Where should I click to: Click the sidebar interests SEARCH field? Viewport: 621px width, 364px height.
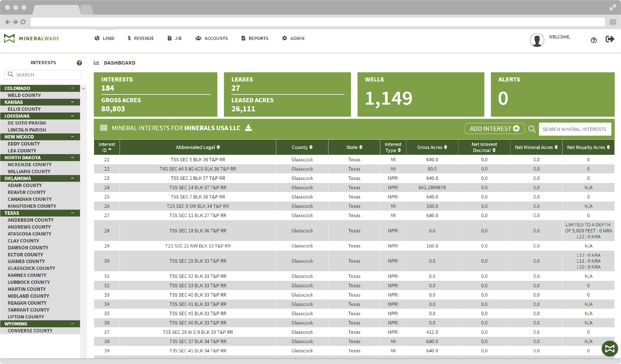coord(43,75)
